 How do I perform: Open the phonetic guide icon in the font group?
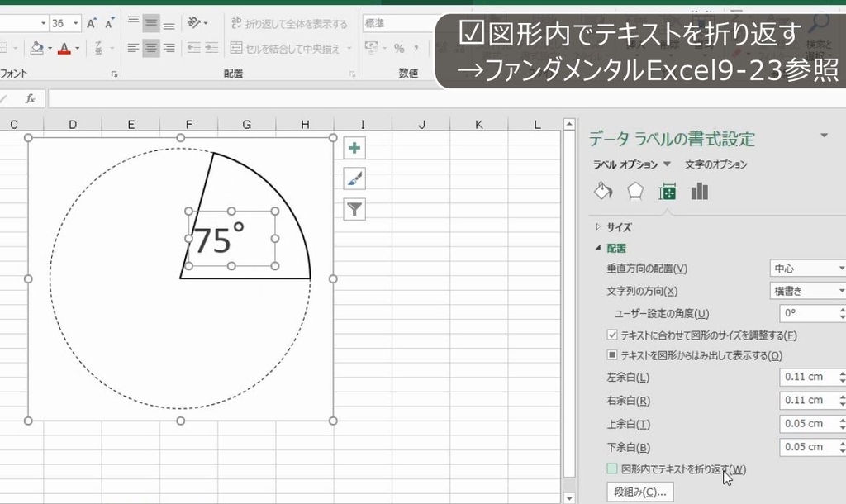pyautogui.click(x=98, y=48)
